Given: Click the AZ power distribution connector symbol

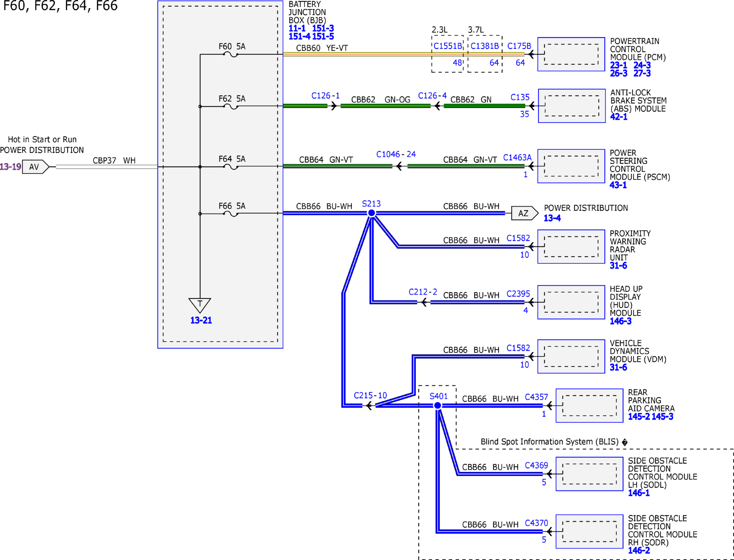Looking at the screenshot, I should (x=524, y=213).
